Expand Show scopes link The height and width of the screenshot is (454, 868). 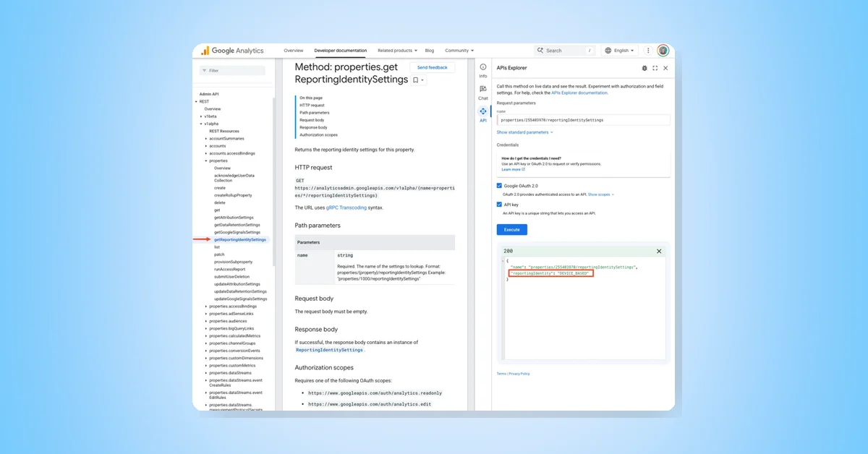[601, 194]
